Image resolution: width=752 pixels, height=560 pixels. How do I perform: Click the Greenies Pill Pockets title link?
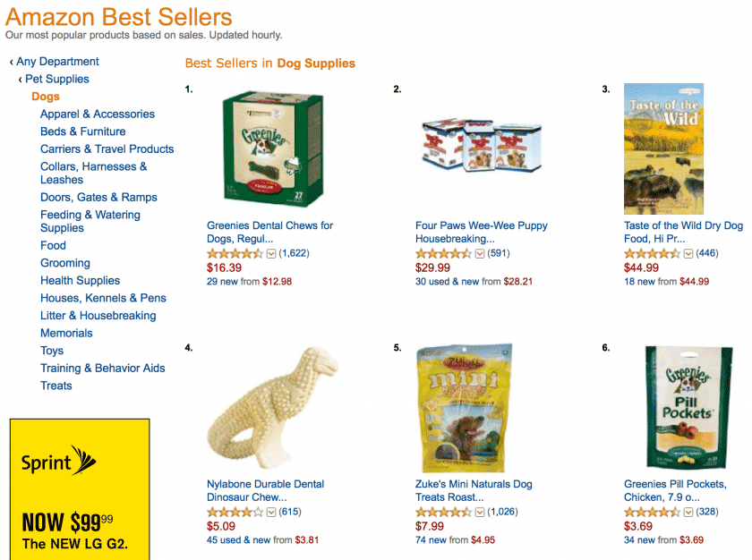[675, 490]
